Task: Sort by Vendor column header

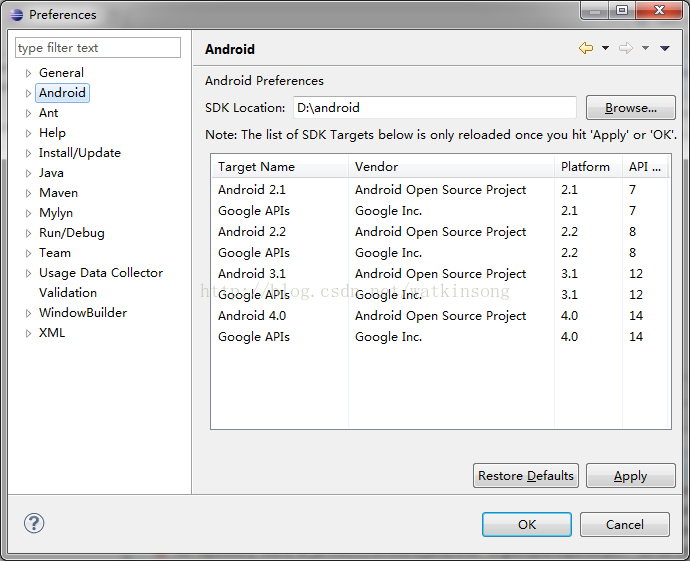Action: point(451,167)
